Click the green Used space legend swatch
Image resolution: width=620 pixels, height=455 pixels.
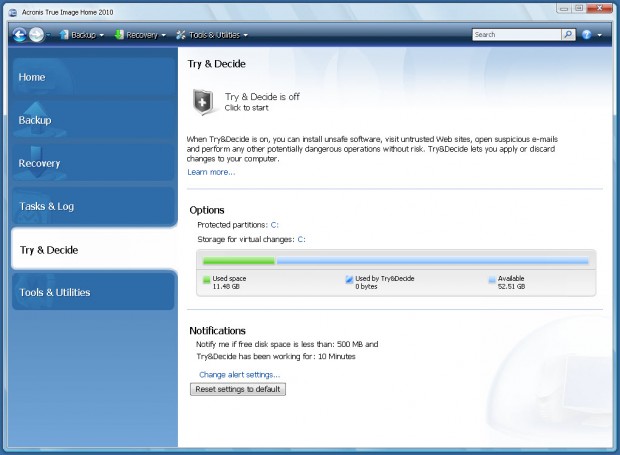coord(206,280)
